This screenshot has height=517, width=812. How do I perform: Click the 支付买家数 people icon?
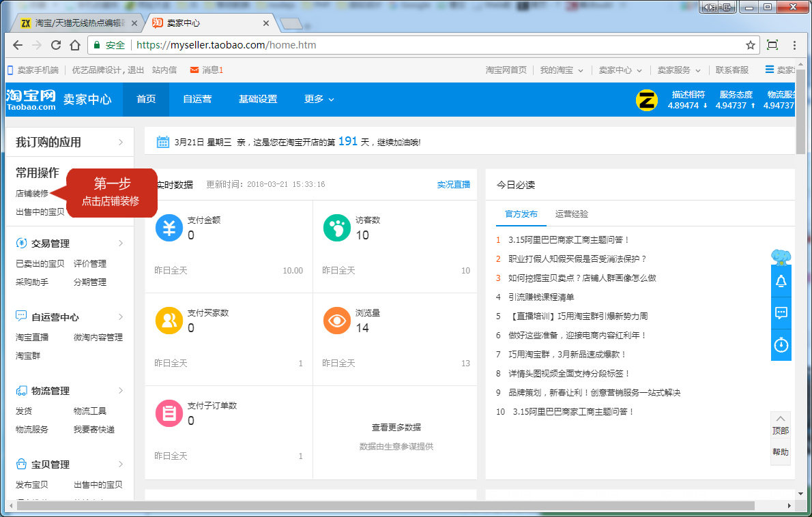pyautogui.click(x=169, y=321)
